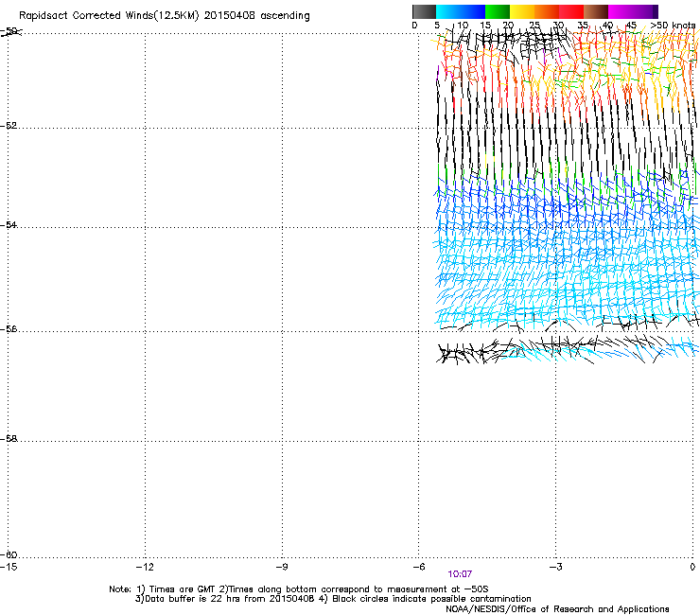700x615 pixels.
Task: Click the '20150408' date in the title
Action: coord(230,16)
